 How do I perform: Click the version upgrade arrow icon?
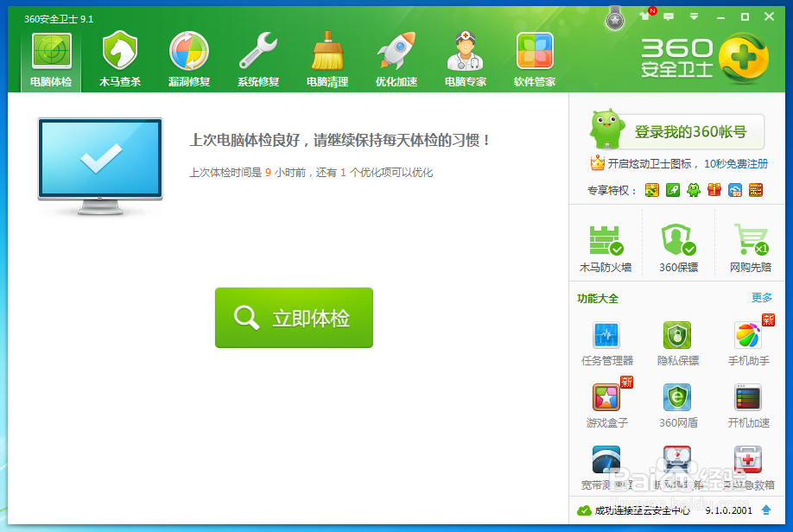(766, 510)
